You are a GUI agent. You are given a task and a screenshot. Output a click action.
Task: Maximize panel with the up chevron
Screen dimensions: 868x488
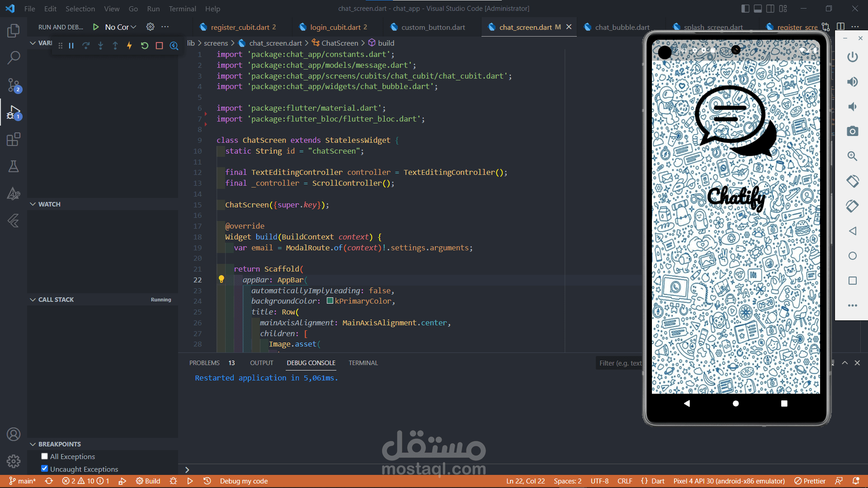[x=844, y=363]
